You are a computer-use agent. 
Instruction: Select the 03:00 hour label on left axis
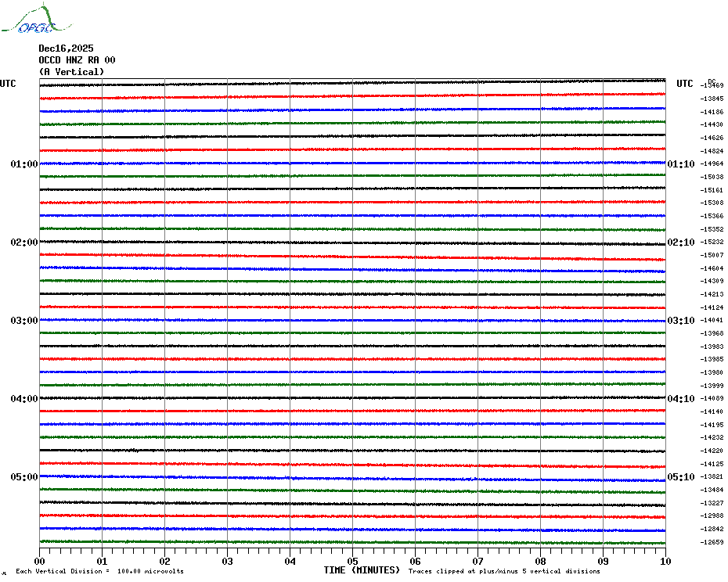pyautogui.click(x=23, y=321)
